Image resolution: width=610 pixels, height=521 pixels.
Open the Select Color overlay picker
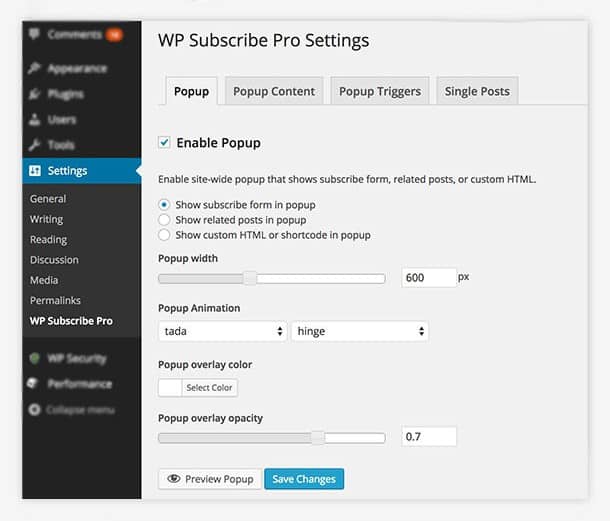click(198, 387)
